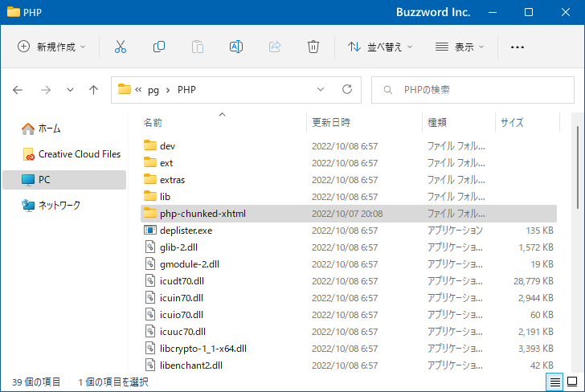The width and height of the screenshot is (585, 392).
Task: Switch to details view icon in status bar
Action: coord(554,382)
